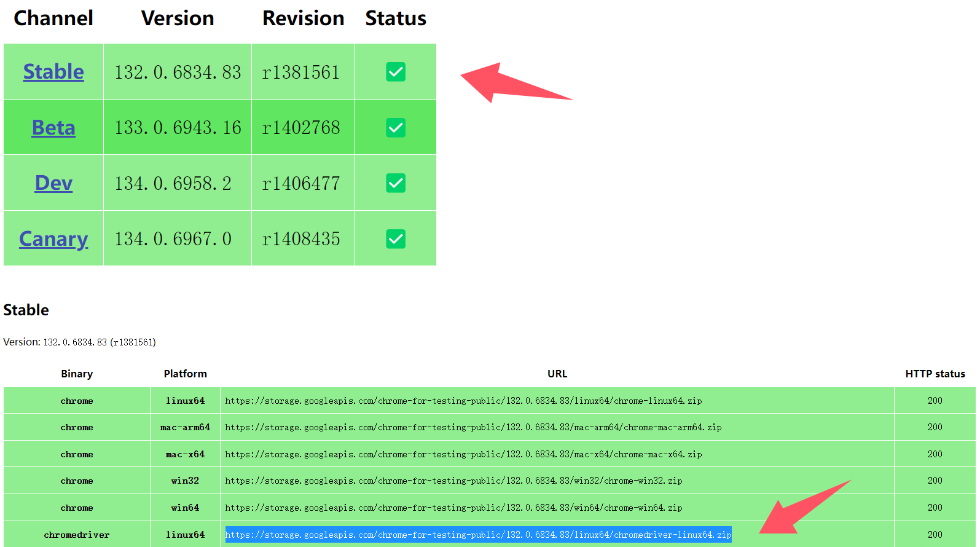Click the chrome-linux64.zip download URL

tap(463, 401)
